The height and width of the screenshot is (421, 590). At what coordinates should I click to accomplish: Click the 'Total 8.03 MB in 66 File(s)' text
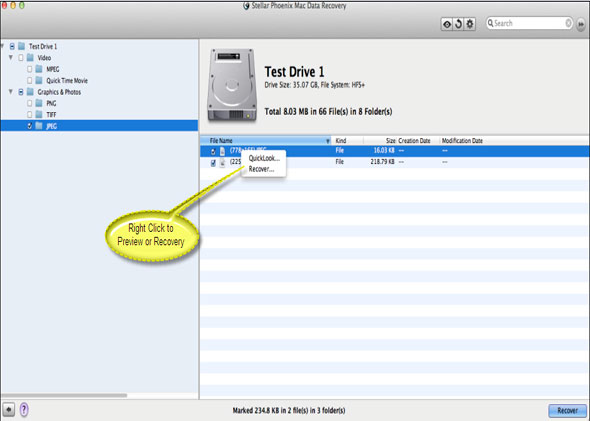328,112
